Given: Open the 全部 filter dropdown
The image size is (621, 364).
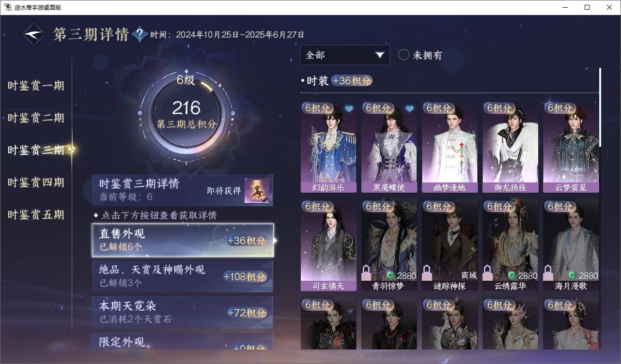Looking at the screenshot, I should pyautogui.click(x=345, y=55).
